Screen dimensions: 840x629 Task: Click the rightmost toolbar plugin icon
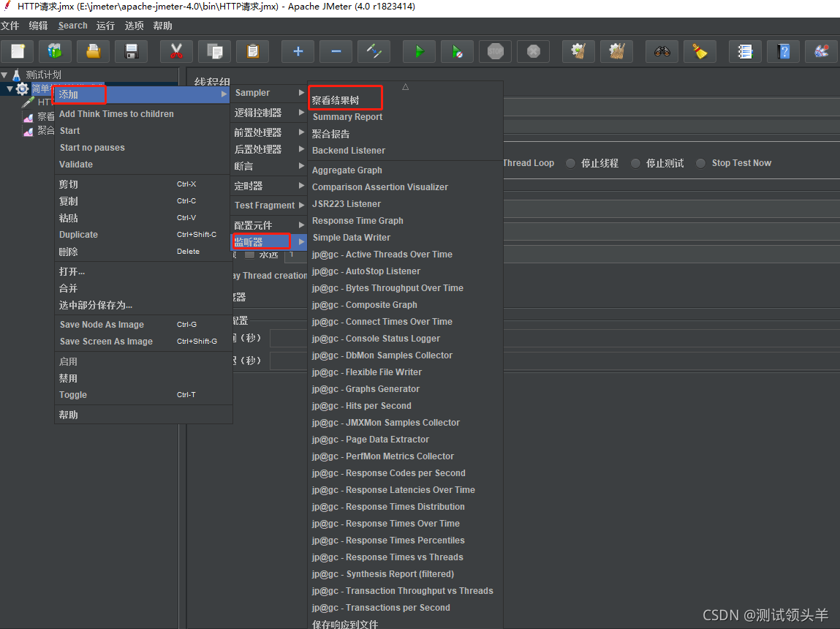[822, 51]
